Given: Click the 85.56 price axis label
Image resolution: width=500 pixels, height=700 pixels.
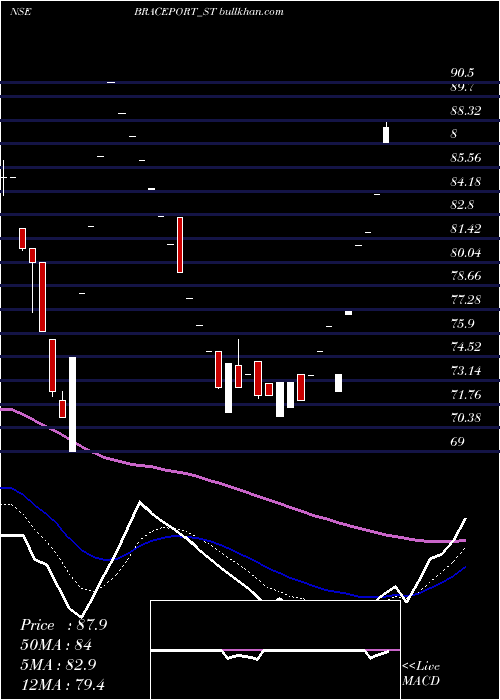Looking at the screenshot, I should tap(466, 158).
